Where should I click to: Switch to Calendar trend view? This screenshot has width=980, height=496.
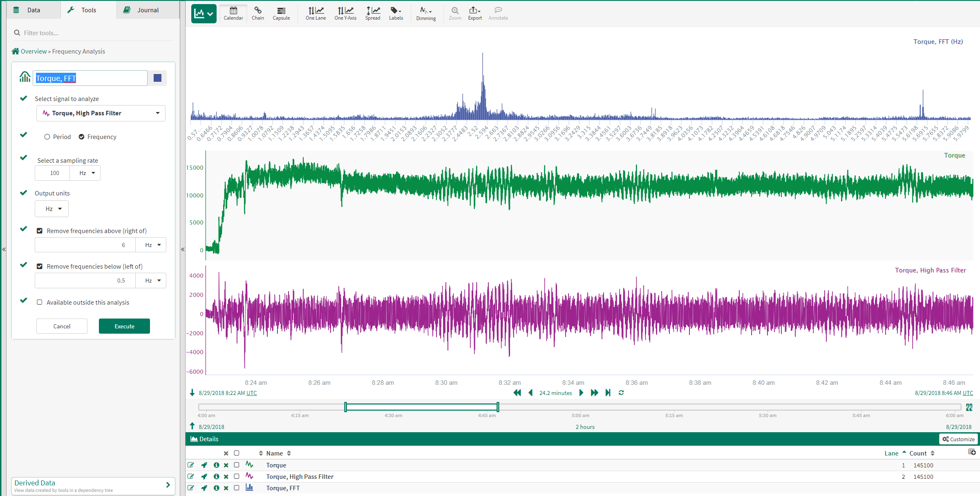point(233,13)
